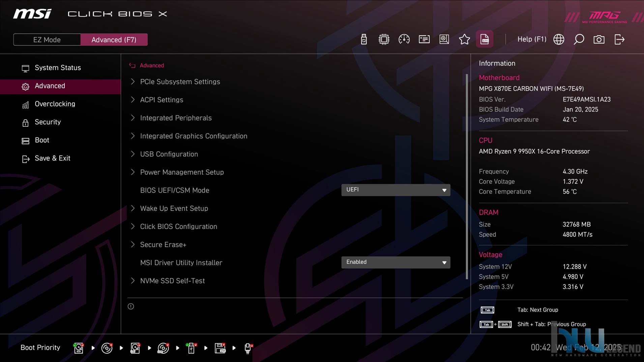This screenshot has width=644, height=362.
Task: Open the M-Flash USB BIOS update icon
Action: coord(364,39)
